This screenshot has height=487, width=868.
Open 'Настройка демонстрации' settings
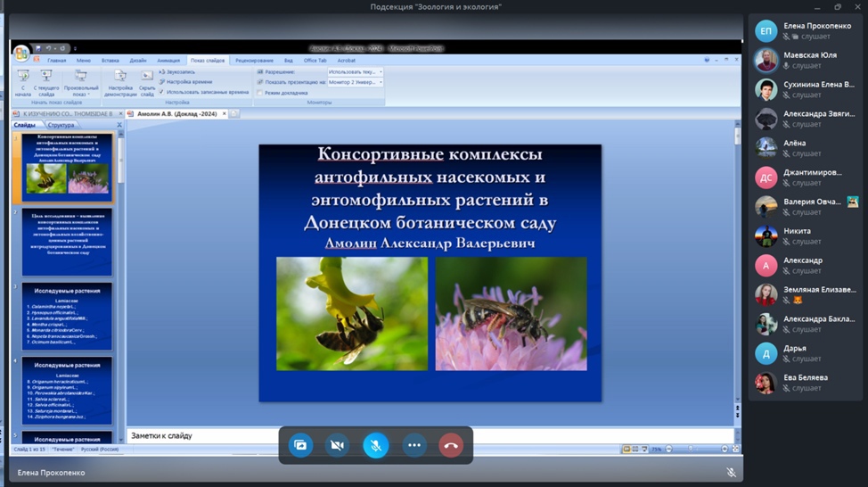tap(120, 83)
